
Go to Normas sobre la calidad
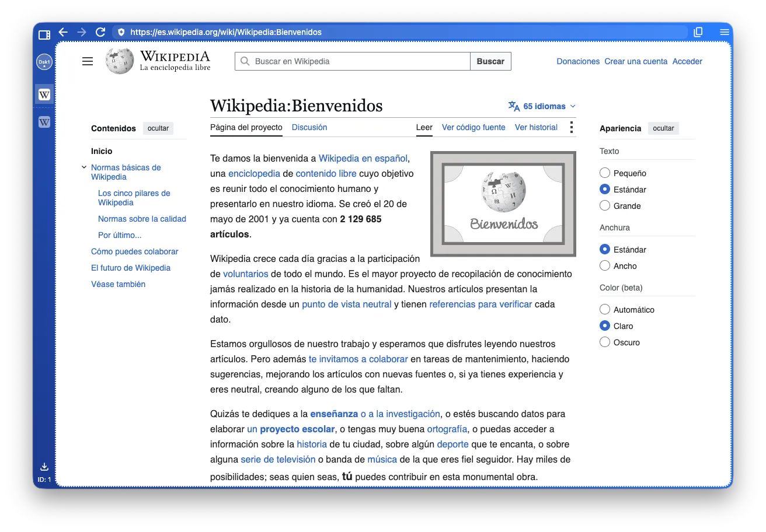click(142, 219)
